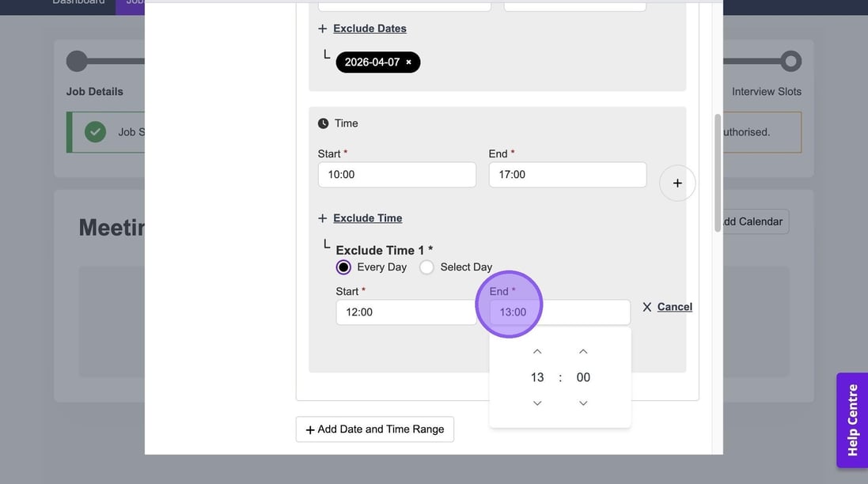
Task: Click the Start time field showing 10:00
Action: click(x=396, y=175)
